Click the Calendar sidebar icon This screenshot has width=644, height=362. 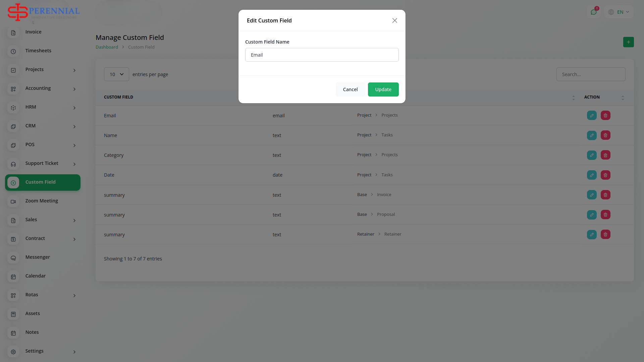[x=13, y=277]
